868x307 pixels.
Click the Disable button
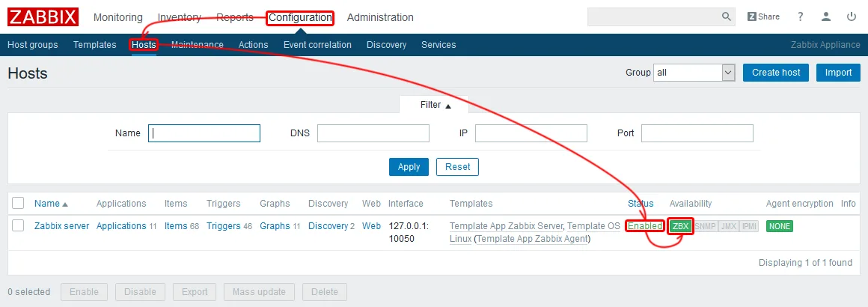pos(140,292)
